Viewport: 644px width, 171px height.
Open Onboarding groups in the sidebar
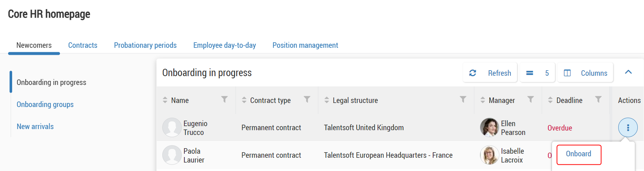45,104
